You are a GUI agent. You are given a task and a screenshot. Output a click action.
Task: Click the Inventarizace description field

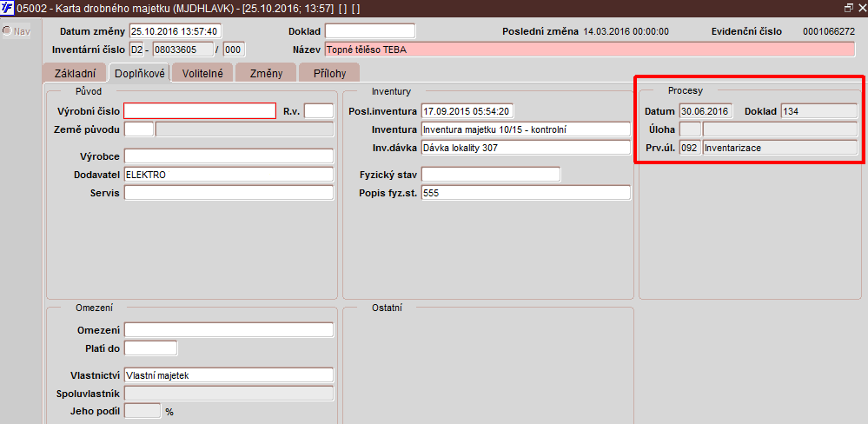point(780,148)
